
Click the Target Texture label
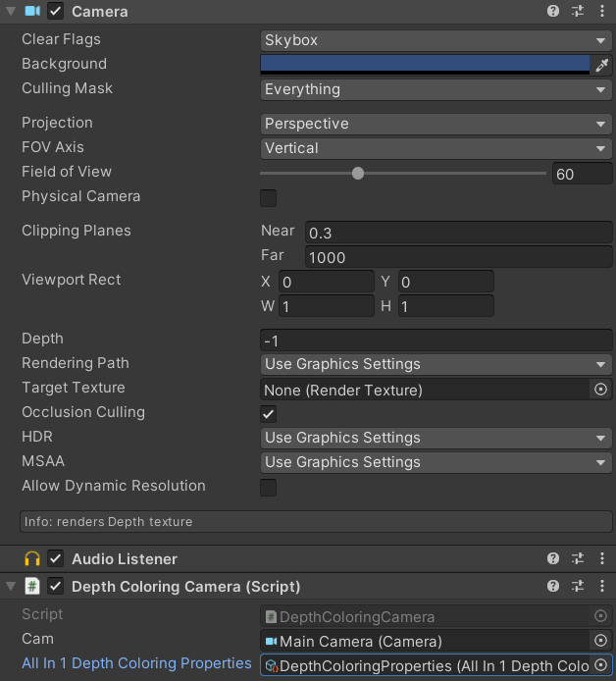74,388
